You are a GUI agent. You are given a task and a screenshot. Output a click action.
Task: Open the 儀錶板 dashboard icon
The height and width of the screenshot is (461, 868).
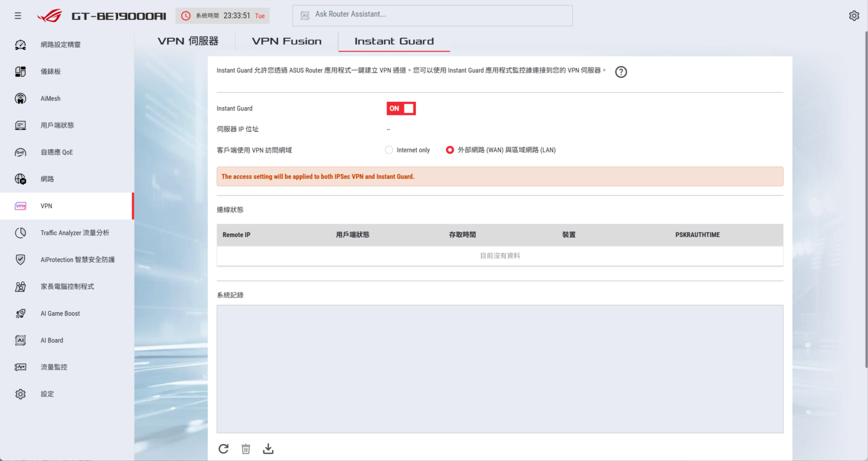pos(20,72)
